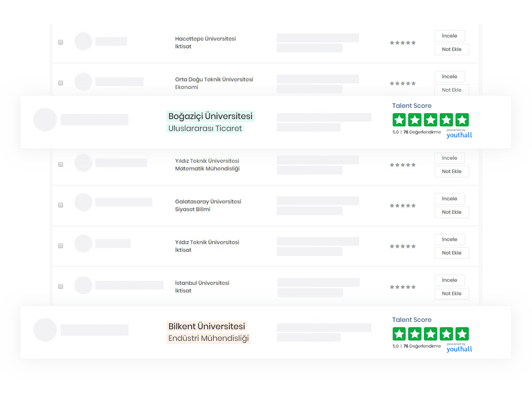Check the Yıldız Teknik İktisat row checkbox

[x=61, y=246]
